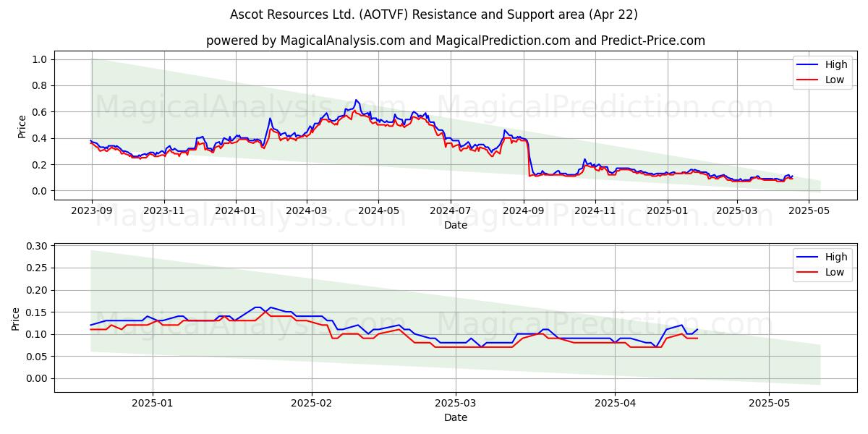Click the '2023-09' tick label on top chart
This screenshot has height=434, width=868.
[92, 211]
